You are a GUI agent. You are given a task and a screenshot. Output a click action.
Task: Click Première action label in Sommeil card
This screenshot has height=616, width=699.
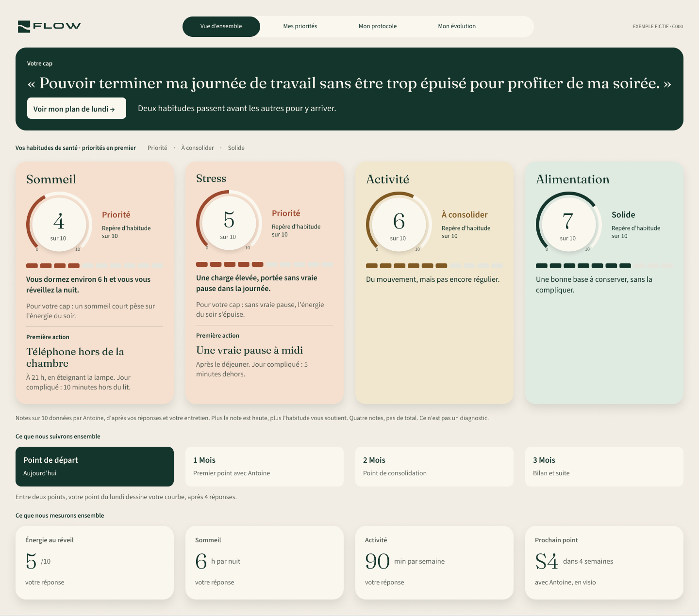(x=48, y=337)
